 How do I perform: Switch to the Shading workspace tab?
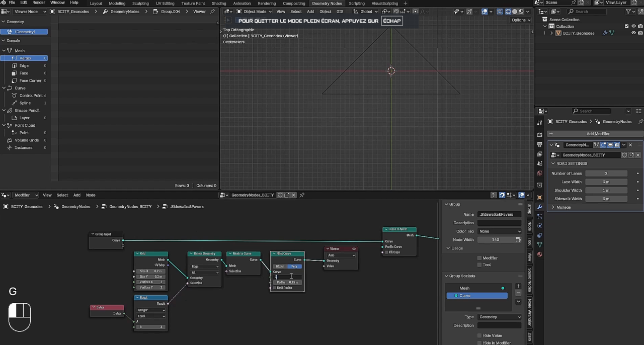coord(219,3)
